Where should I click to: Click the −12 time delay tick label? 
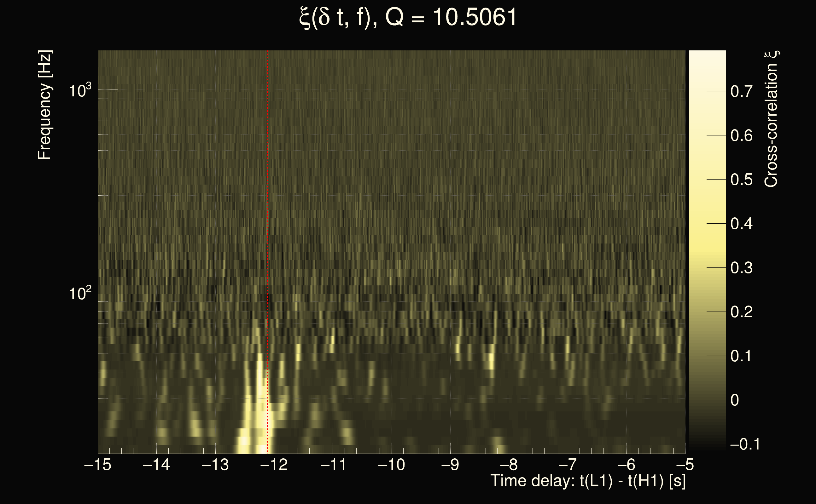click(x=274, y=465)
